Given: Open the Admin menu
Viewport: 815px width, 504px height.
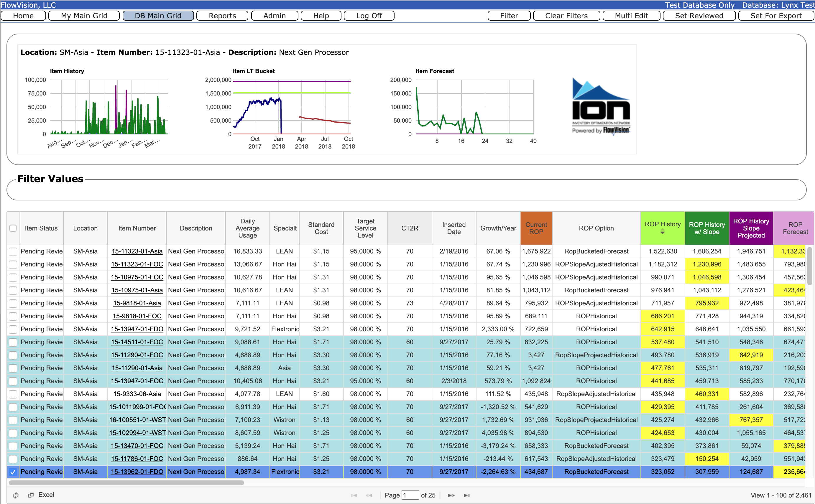Looking at the screenshot, I should [x=275, y=15].
